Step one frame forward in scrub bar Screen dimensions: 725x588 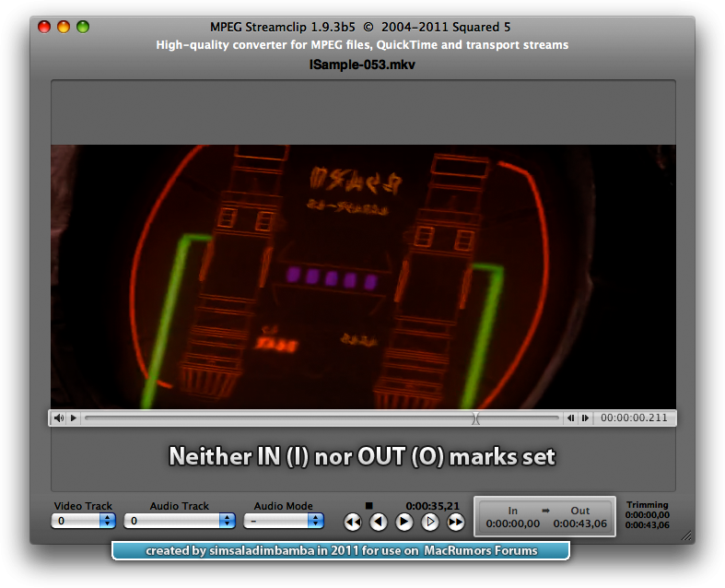coord(585,417)
